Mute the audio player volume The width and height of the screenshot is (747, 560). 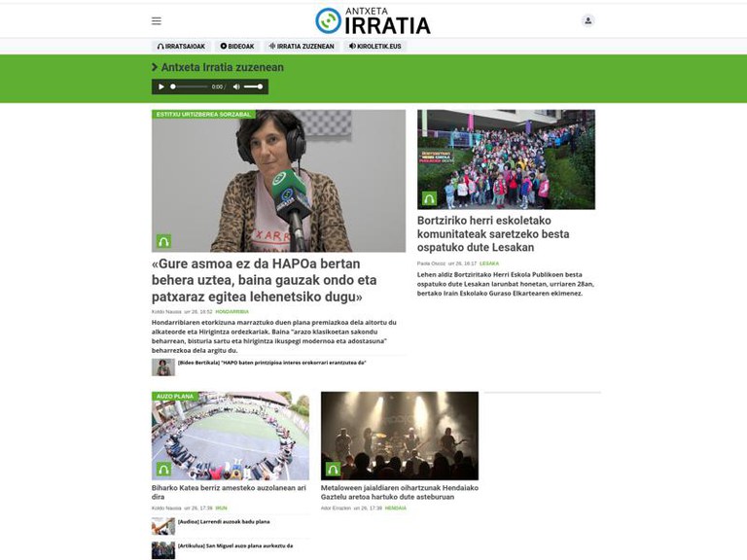click(236, 87)
